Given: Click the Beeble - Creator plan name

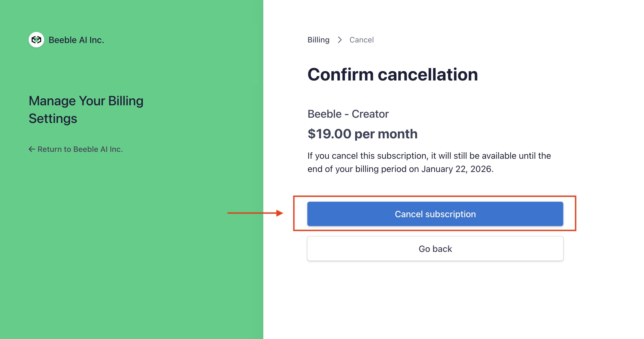Looking at the screenshot, I should pyautogui.click(x=348, y=114).
